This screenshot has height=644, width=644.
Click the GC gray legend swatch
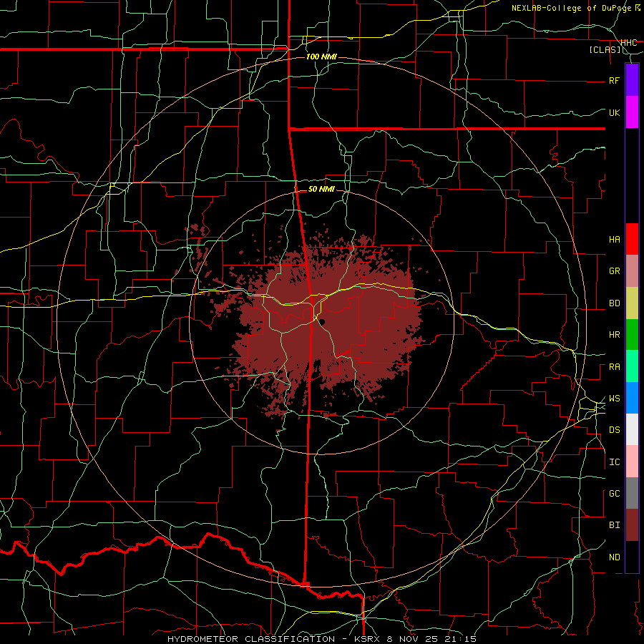click(632, 493)
